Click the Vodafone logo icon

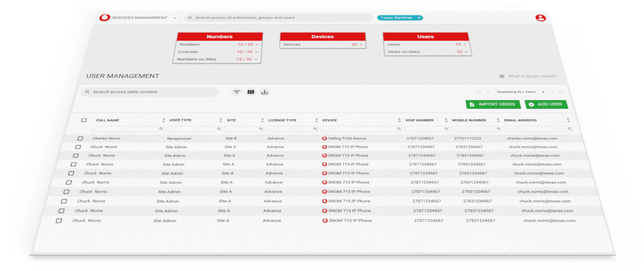105,18
